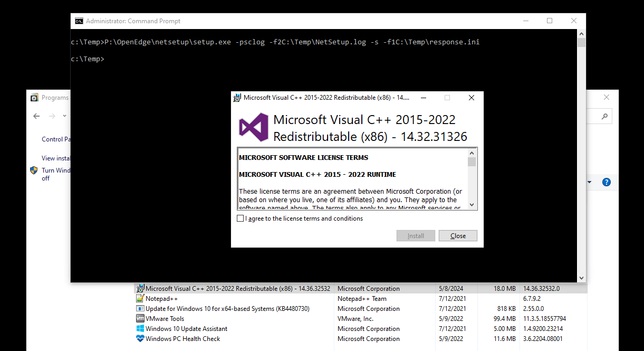Click Command Prompt scrollbar down arrow
Screen dimensions: 644x351
(x=581, y=278)
